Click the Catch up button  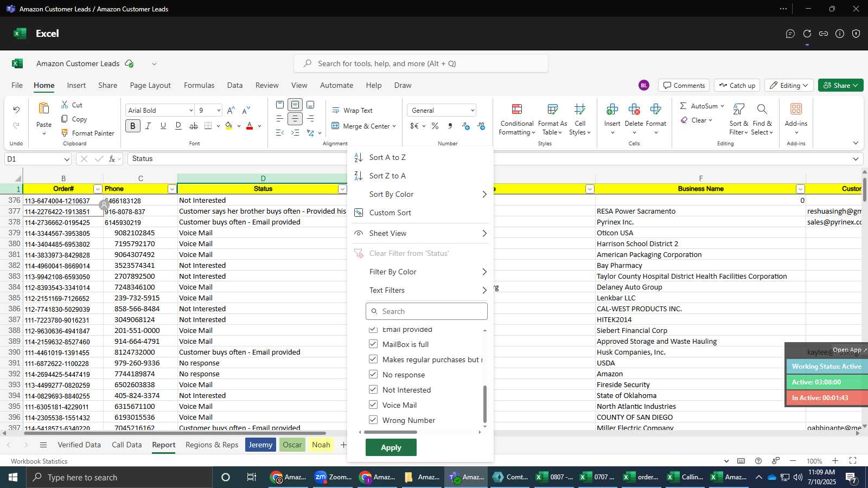pos(737,85)
